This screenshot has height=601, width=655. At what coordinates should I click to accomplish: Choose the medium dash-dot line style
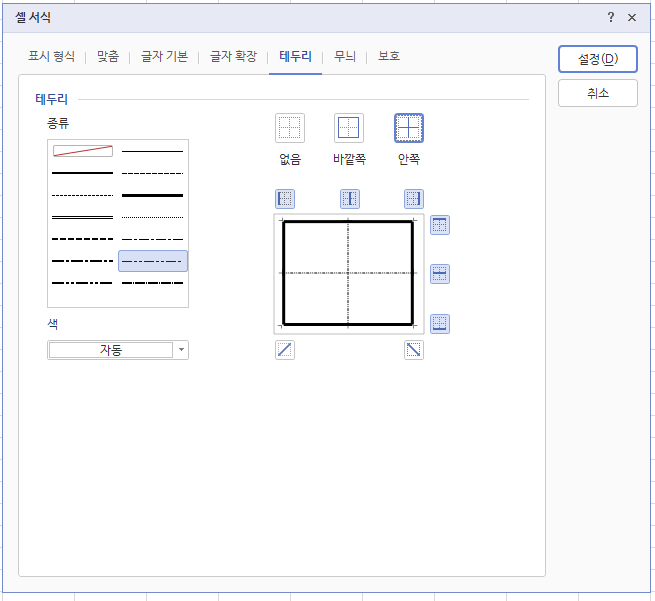click(x=83, y=261)
